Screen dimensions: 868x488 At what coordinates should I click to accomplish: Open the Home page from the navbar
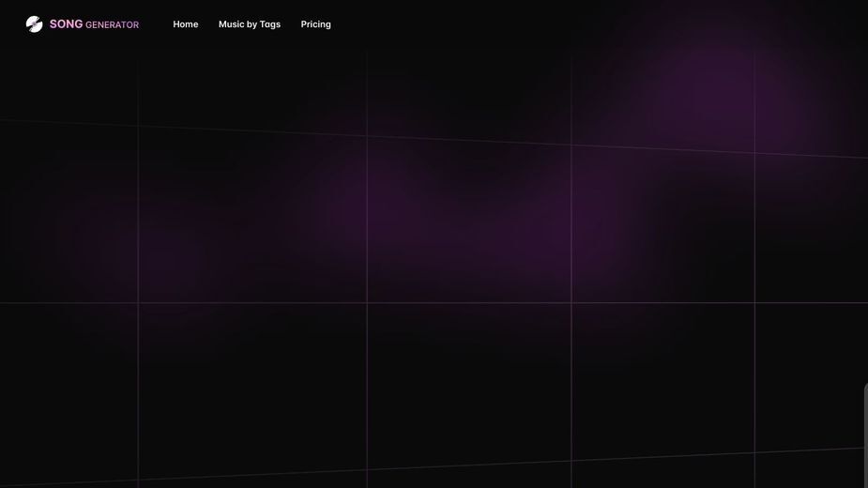coord(186,24)
